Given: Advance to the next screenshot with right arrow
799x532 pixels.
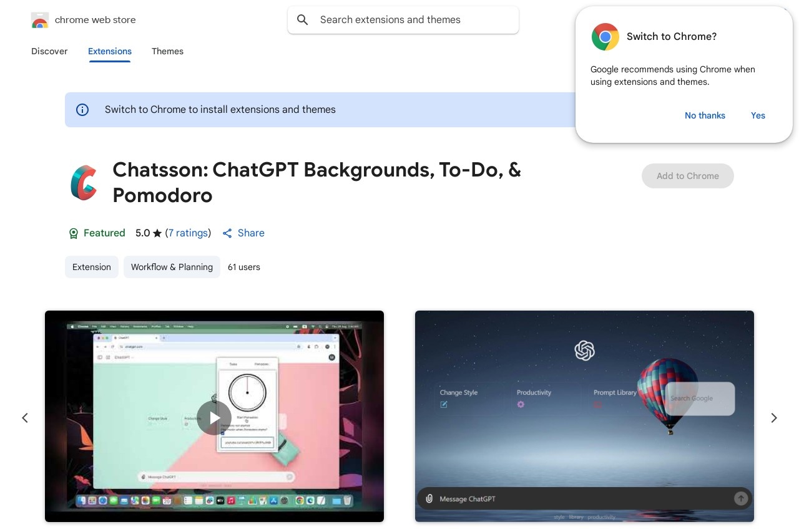Looking at the screenshot, I should (x=774, y=418).
